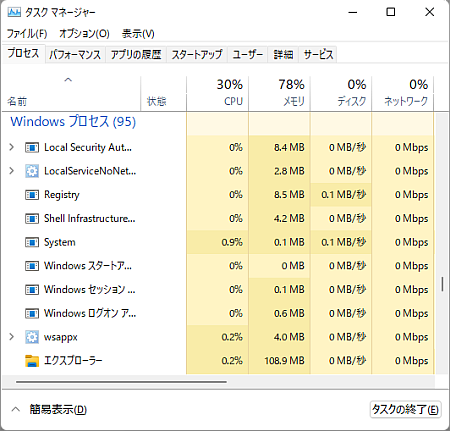Click the System process icon
Screen dimensions: 450x431
(x=32, y=242)
